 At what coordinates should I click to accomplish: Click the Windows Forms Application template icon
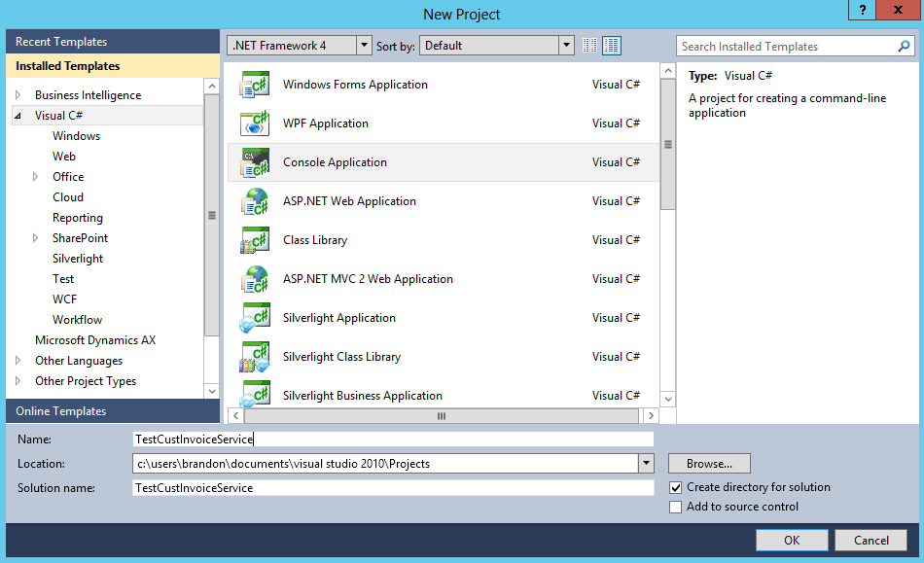255,85
